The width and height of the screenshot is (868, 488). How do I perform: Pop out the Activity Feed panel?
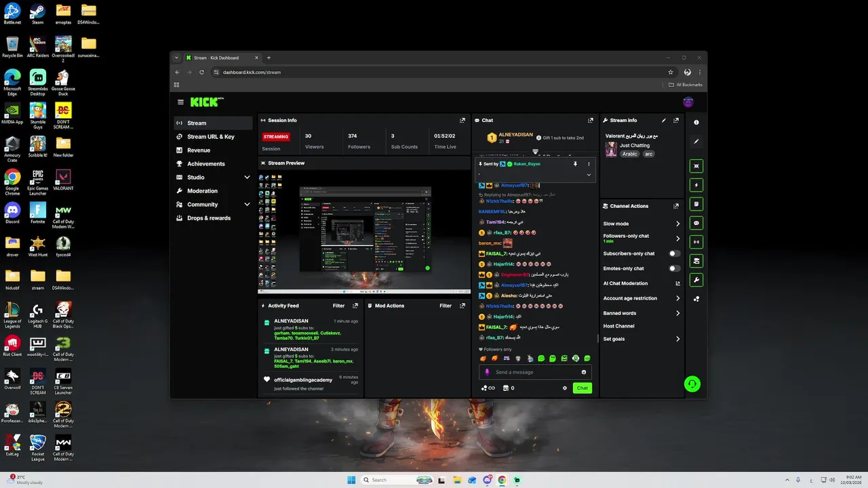(356, 306)
